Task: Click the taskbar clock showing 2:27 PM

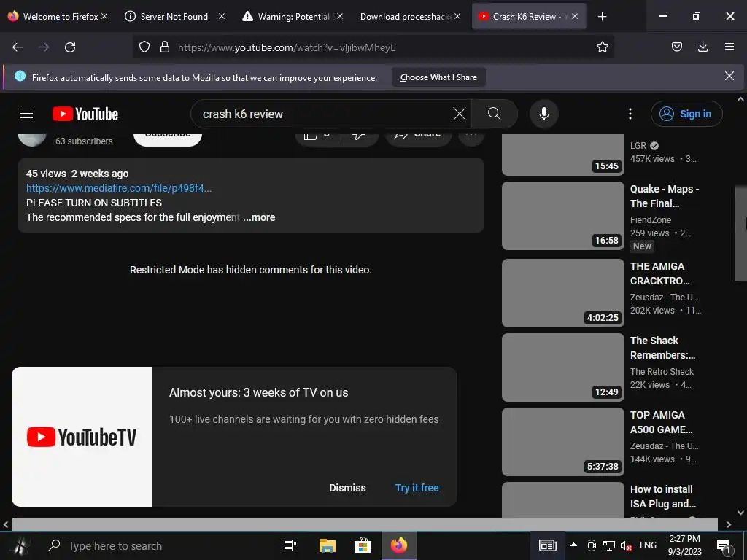Action: coord(684,545)
